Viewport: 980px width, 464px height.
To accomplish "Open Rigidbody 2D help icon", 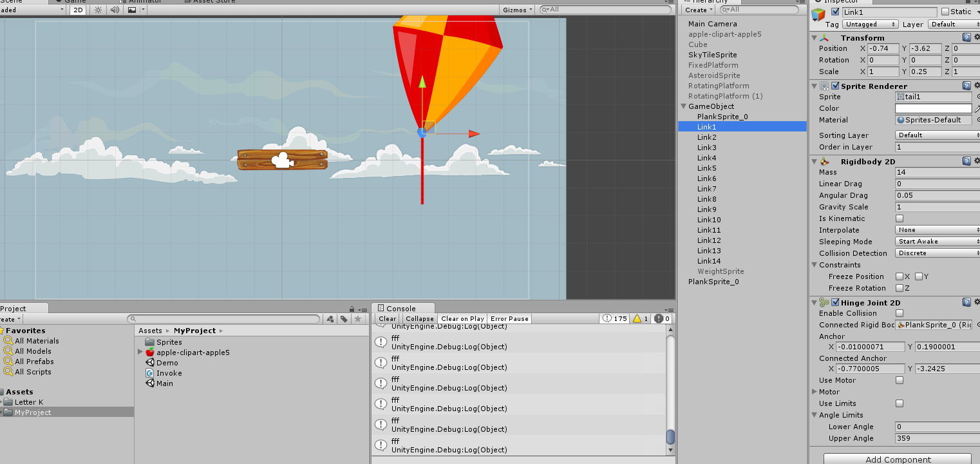I will 966,161.
